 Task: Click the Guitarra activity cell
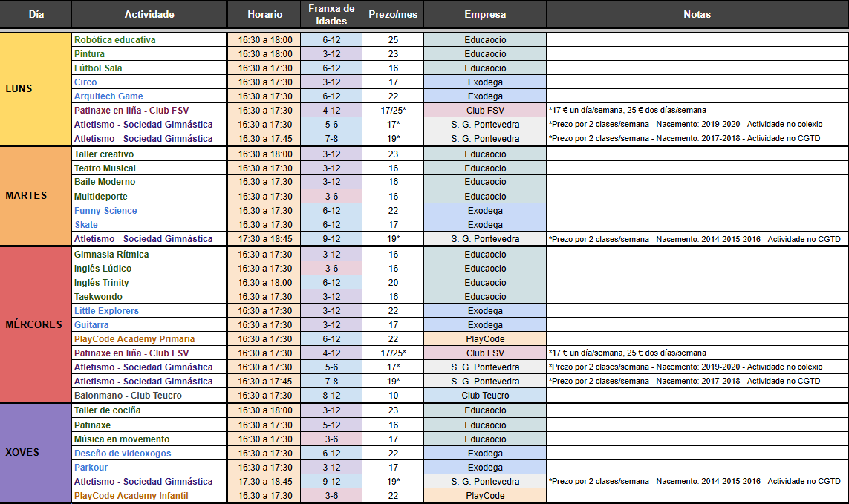click(149, 324)
